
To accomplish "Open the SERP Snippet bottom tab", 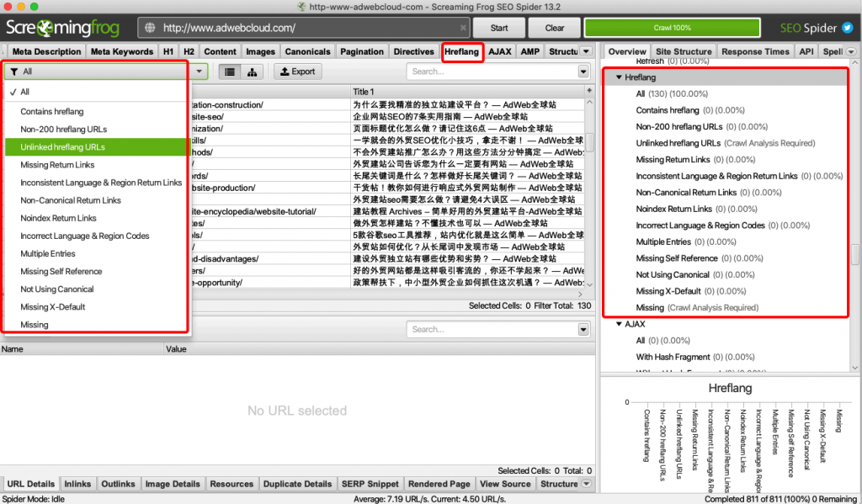I will 370,484.
